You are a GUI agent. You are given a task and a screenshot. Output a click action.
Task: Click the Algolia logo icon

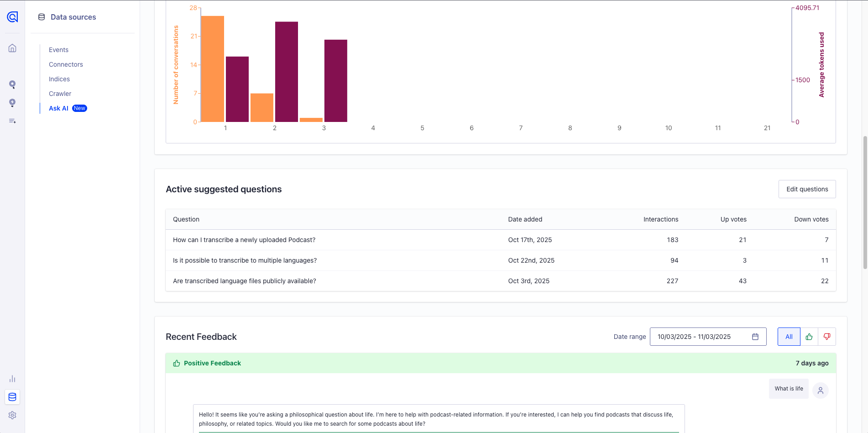(x=12, y=17)
